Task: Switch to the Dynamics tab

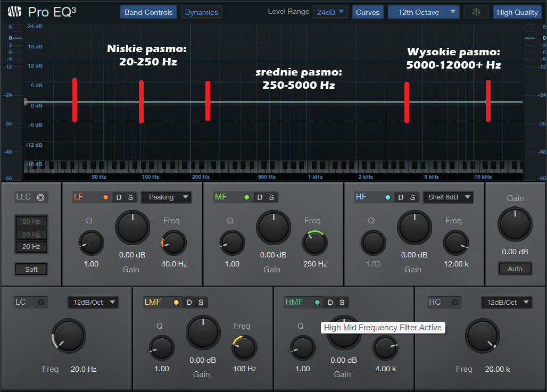Action: [x=201, y=12]
